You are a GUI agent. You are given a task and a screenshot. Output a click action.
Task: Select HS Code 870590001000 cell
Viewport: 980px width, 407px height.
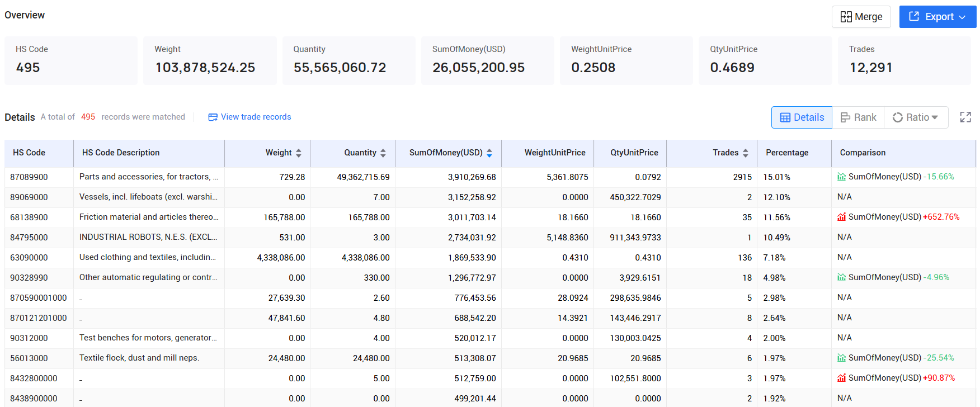pyautogui.click(x=39, y=298)
